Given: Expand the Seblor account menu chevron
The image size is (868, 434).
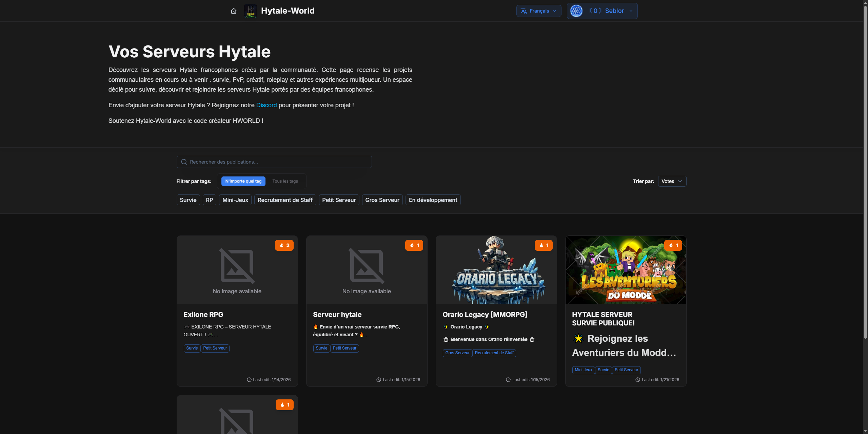Looking at the screenshot, I should [631, 11].
